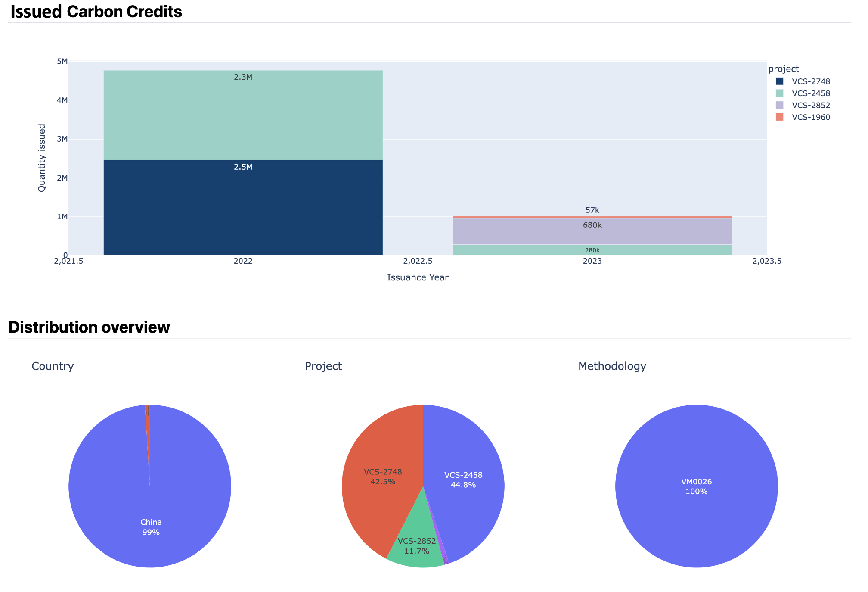Image resolution: width=868 pixels, height=592 pixels.
Task: Click the Distribution overview heading
Action: [89, 327]
